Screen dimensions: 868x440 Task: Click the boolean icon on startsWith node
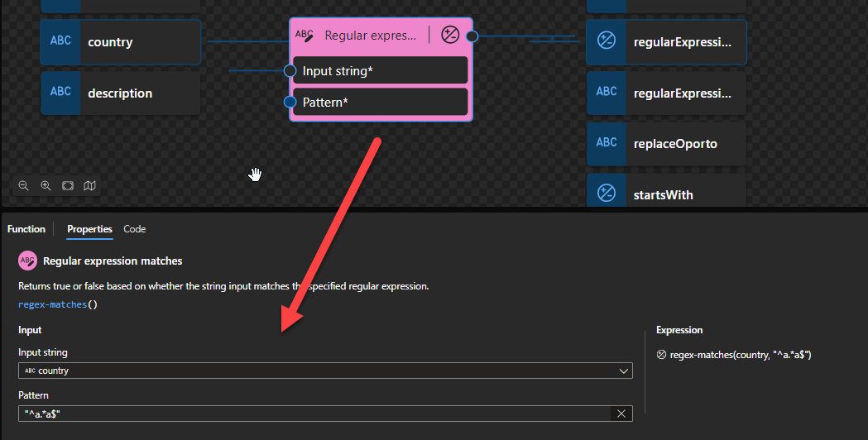607,194
